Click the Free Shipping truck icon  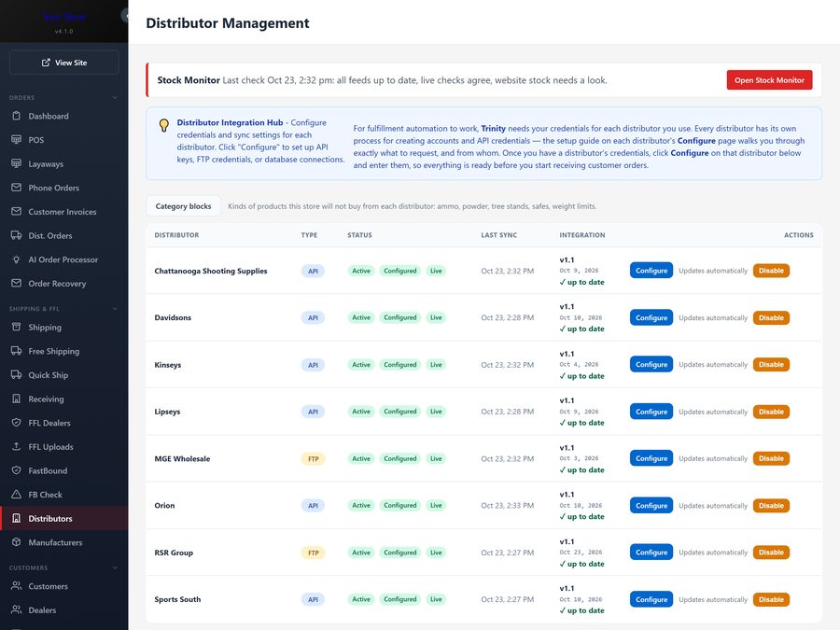[x=16, y=351]
